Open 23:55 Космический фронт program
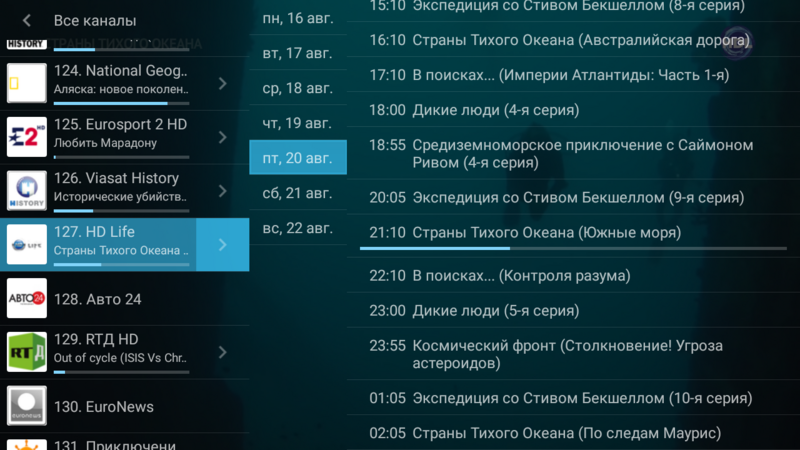800x450 pixels. (x=573, y=354)
